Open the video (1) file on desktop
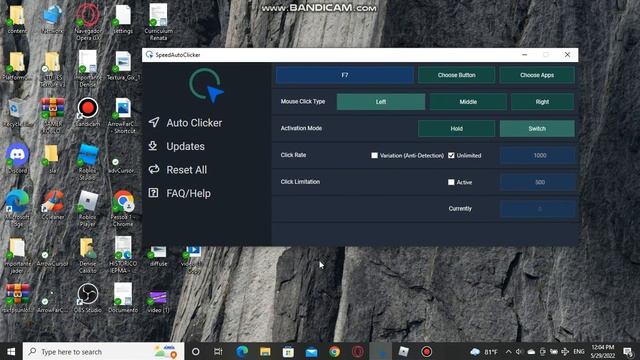The image size is (640, 360). [158, 301]
